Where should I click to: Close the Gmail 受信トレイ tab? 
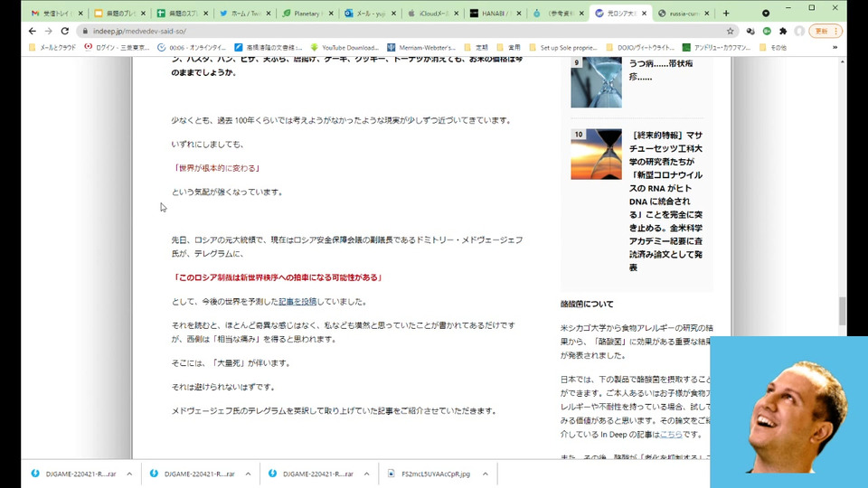click(80, 14)
